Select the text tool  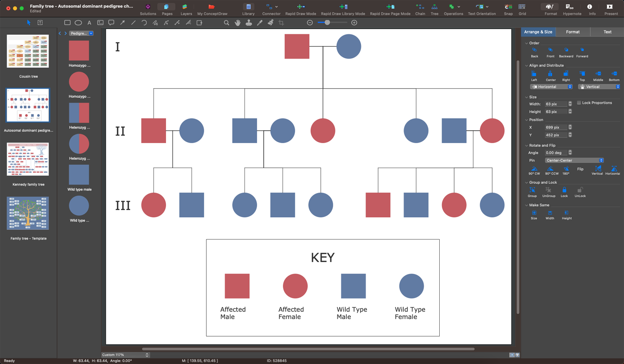89,23
